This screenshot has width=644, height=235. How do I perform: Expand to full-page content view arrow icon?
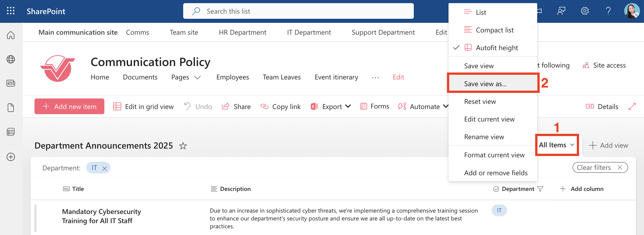pyautogui.click(x=632, y=107)
